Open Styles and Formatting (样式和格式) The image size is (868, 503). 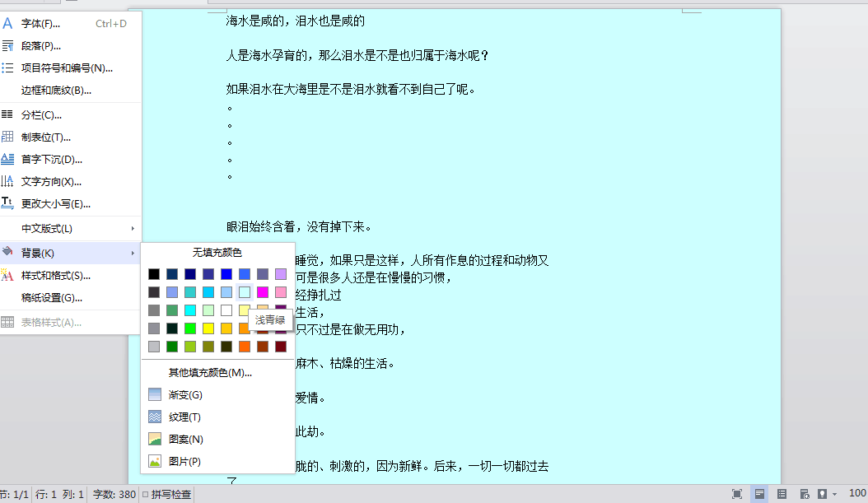point(55,276)
